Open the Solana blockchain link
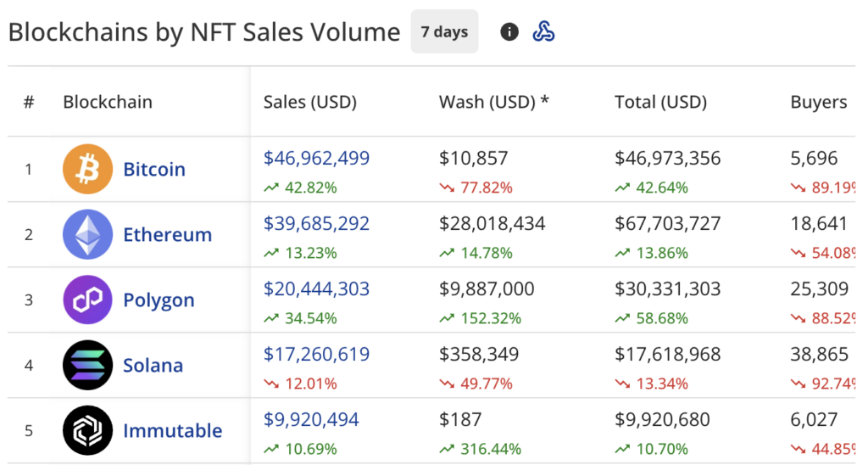This screenshot has width=868, height=465. click(x=153, y=365)
